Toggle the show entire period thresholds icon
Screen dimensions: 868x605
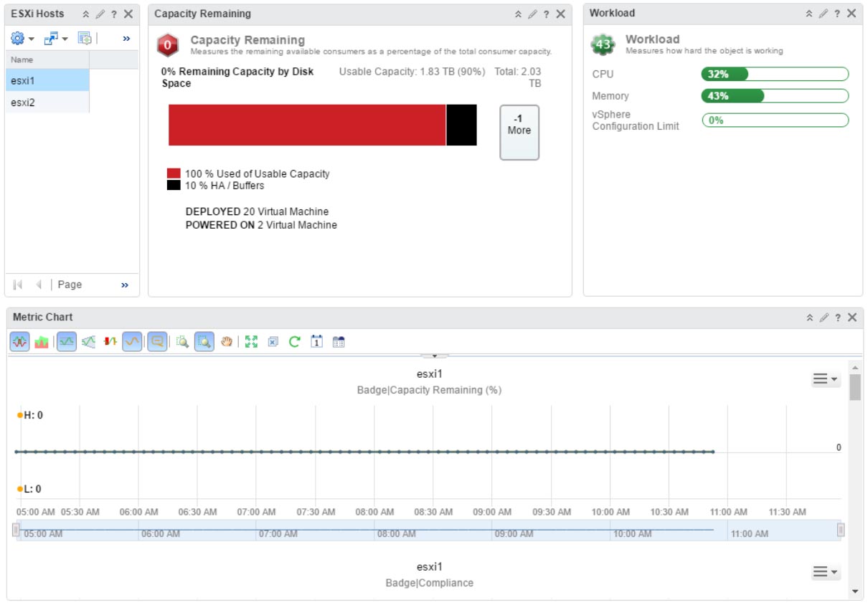[x=88, y=342]
